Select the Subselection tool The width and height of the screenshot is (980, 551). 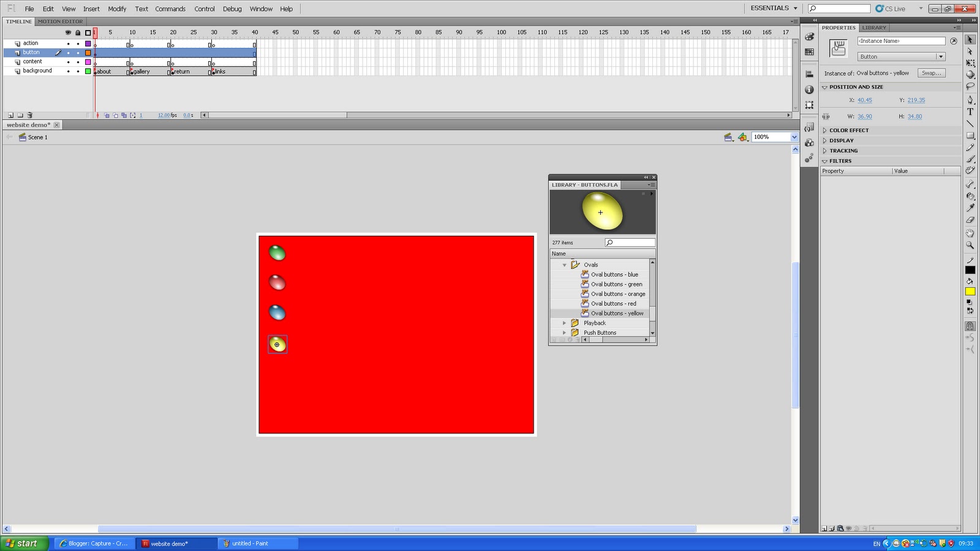[x=970, y=51]
